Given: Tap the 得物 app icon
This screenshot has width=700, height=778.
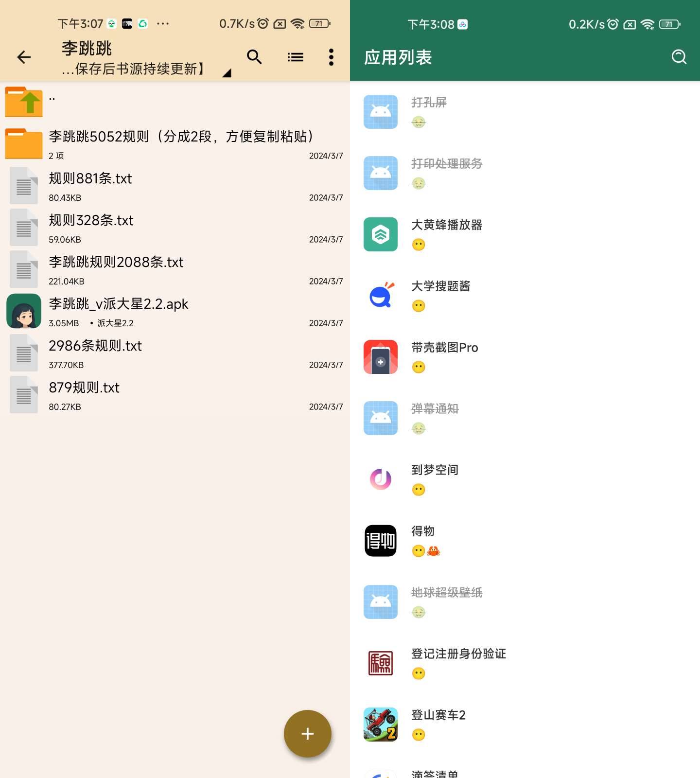Looking at the screenshot, I should pos(381,541).
